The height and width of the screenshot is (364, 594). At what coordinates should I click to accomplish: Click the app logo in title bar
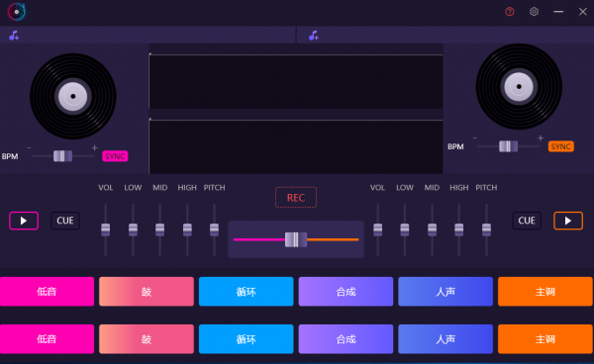16,12
